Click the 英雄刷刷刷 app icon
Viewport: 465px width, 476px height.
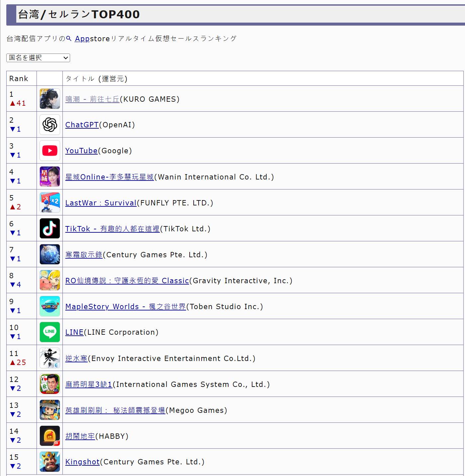click(x=50, y=410)
